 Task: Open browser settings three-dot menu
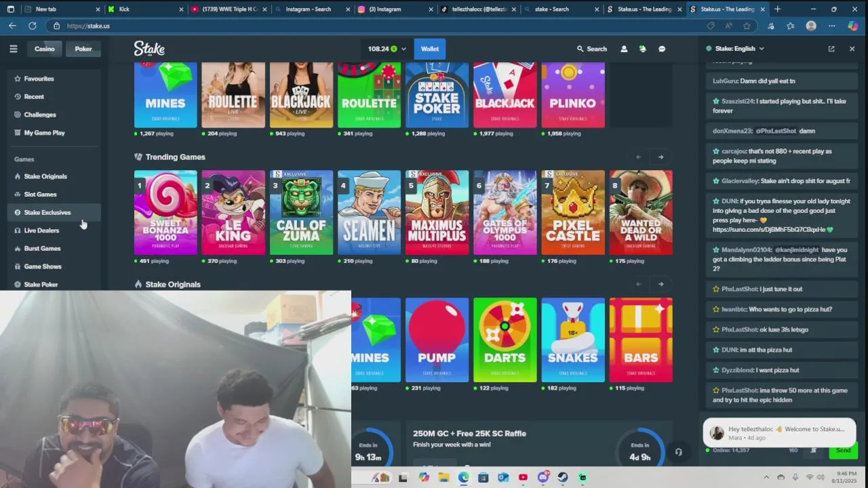[831, 26]
